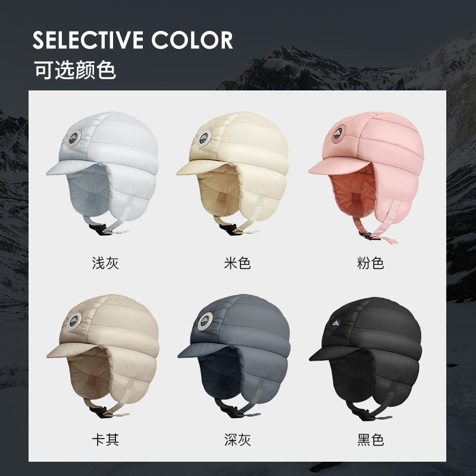Click the round logo badge on dark gray hat
Viewport: 476px width, 476px height.
205,321
